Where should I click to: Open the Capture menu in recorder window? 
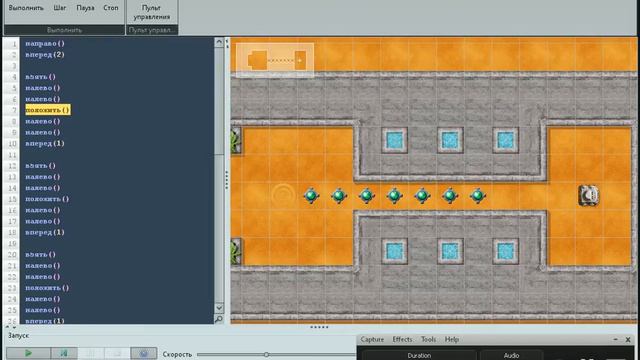tap(372, 339)
